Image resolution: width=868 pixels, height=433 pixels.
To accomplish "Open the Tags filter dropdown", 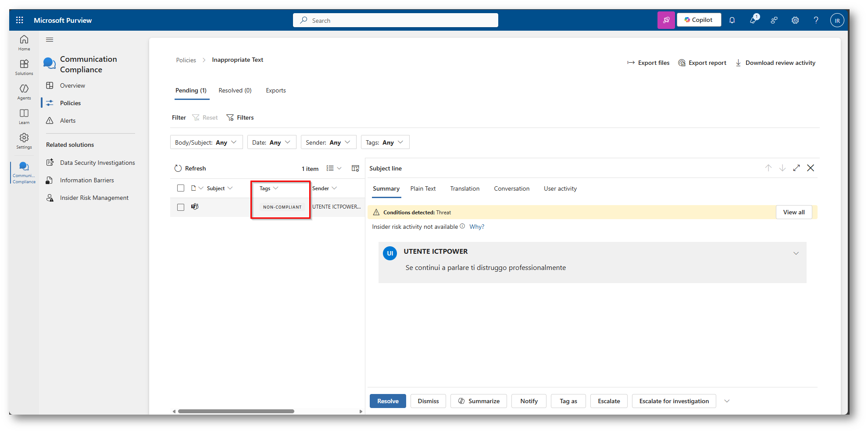I will pyautogui.click(x=385, y=142).
